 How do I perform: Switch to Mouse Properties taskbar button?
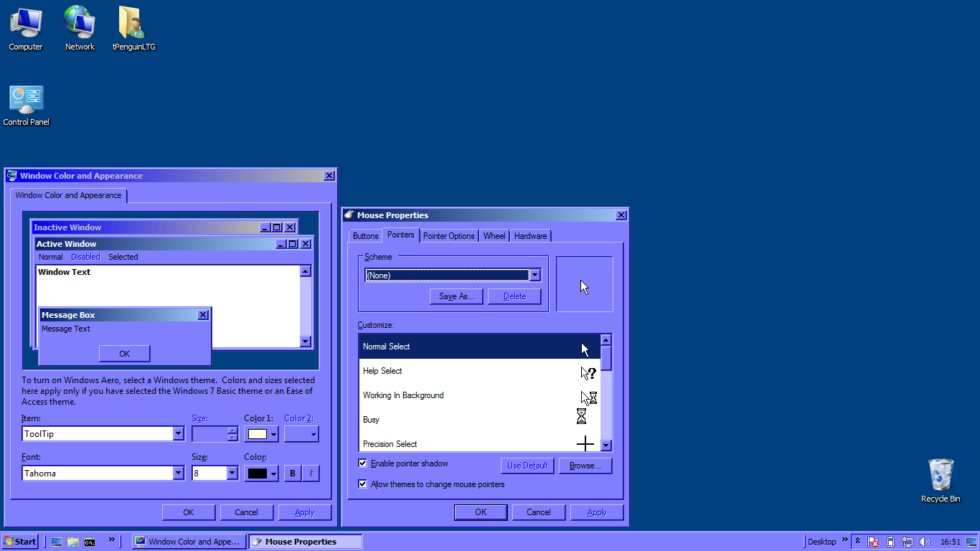tap(305, 542)
